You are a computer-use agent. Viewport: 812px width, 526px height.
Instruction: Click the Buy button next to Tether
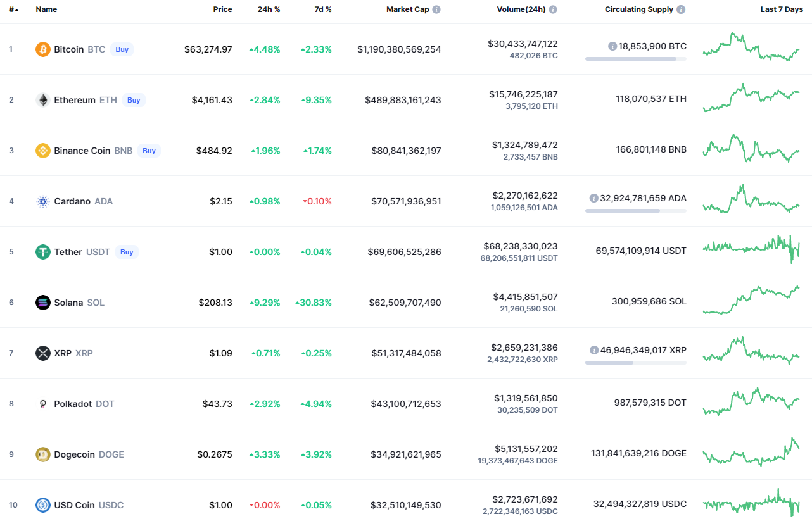[x=127, y=252]
